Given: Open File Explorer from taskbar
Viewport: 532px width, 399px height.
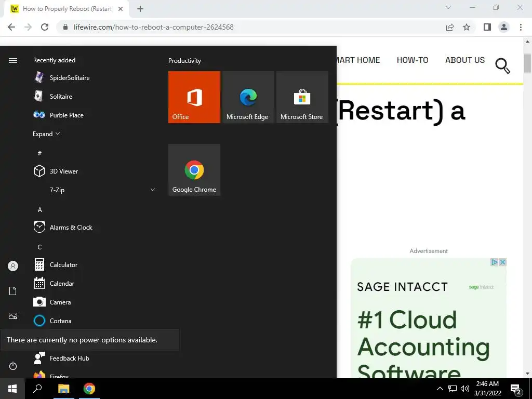Looking at the screenshot, I should coord(64,389).
